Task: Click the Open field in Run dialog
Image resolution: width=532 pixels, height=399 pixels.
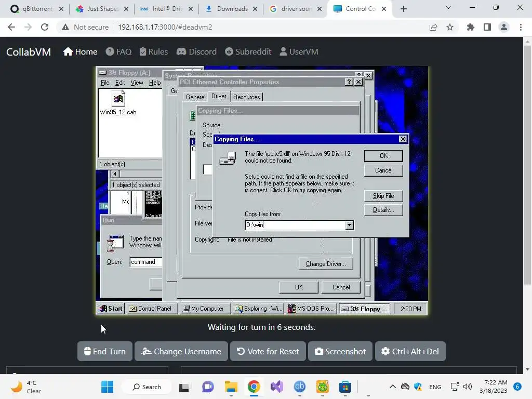Action: 146,262
